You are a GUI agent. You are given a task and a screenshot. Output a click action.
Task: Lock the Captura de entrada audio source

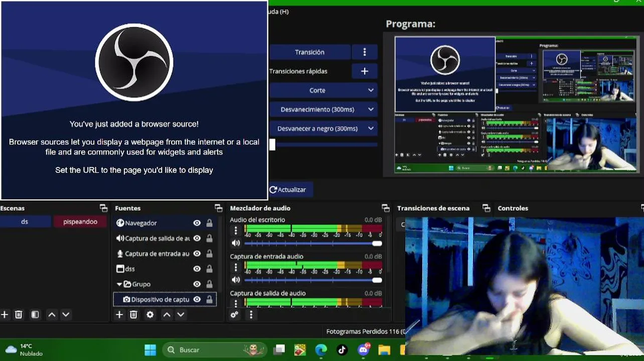coord(210,254)
